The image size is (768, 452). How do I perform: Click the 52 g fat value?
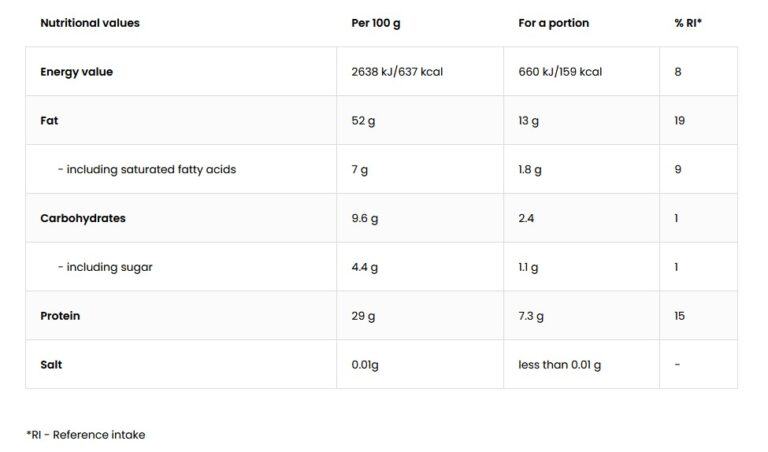[x=362, y=121]
